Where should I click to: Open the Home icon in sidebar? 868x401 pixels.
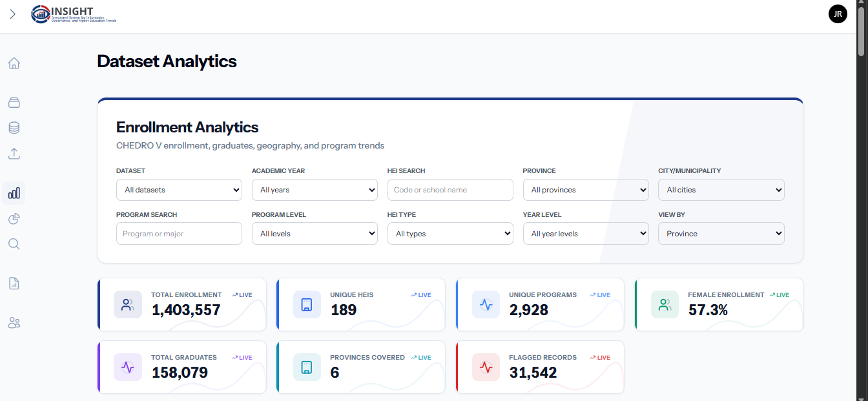[14, 63]
